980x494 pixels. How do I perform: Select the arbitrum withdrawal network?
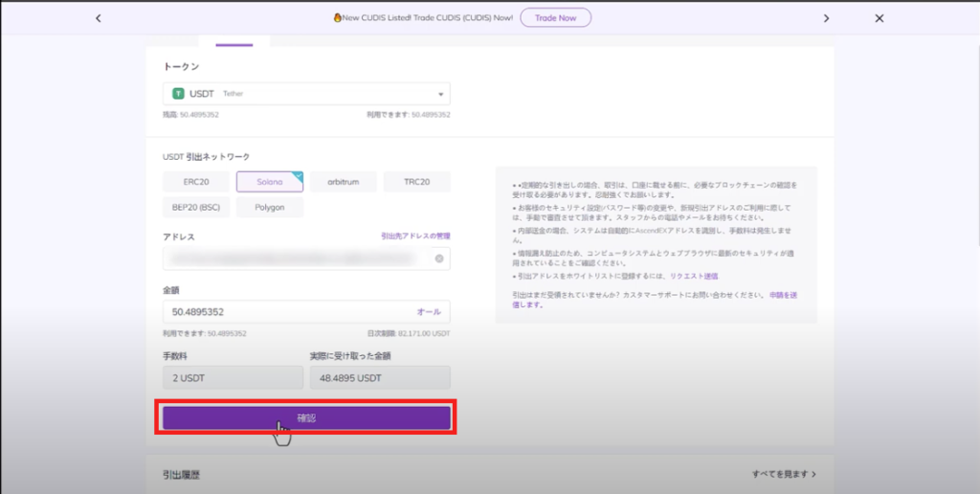coord(344,182)
